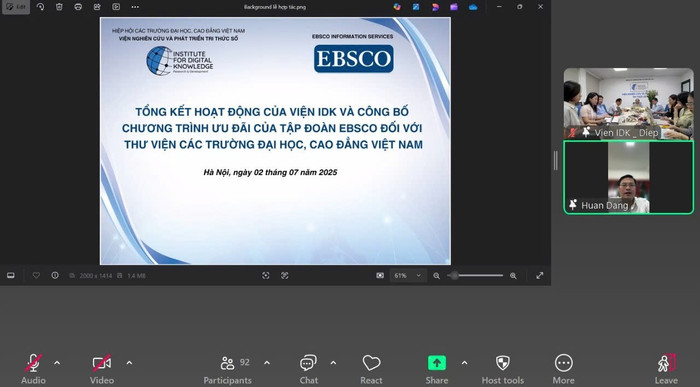Open the pink Clipchamp-style app icon
The width and height of the screenshot is (700, 387).
click(435, 7)
